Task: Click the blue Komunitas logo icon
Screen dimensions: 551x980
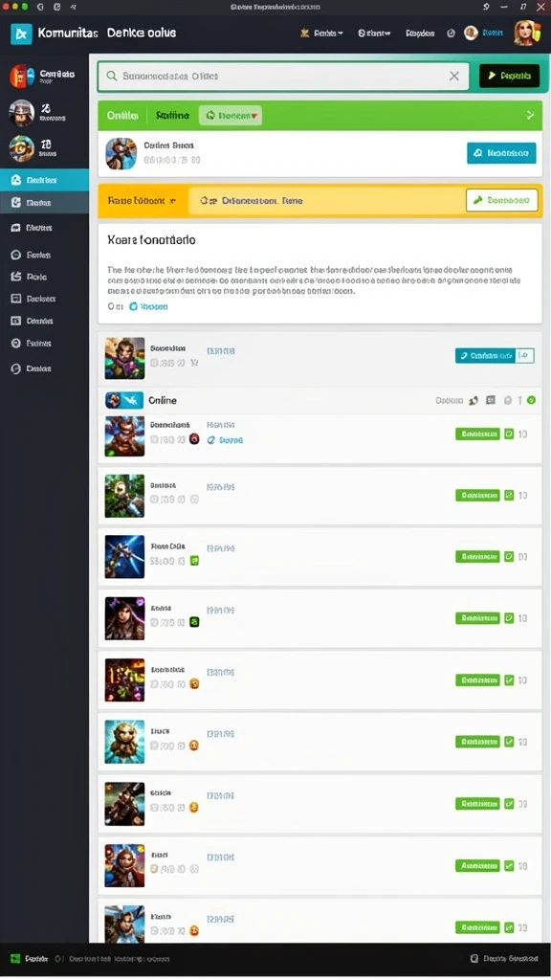Action: 21,33
